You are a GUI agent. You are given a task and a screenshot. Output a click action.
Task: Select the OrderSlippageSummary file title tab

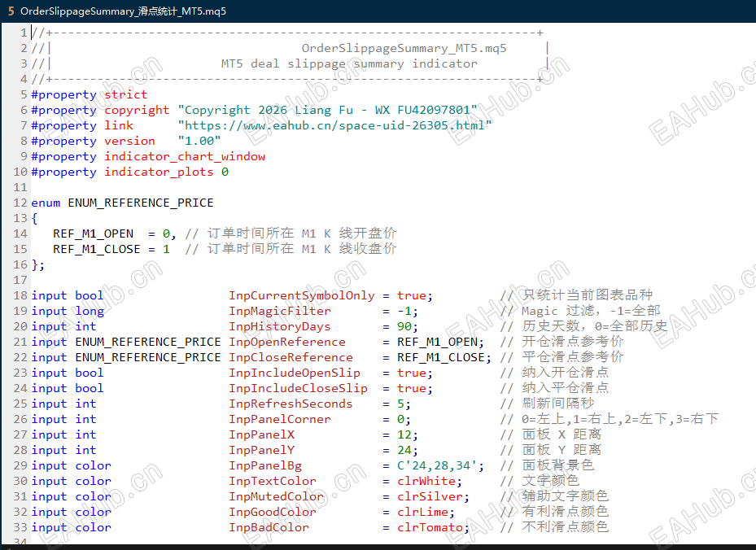point(123,11)
